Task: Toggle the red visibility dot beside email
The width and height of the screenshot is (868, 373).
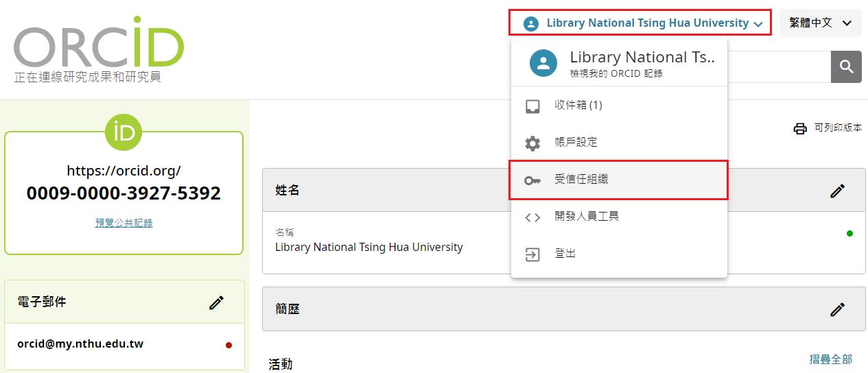Action: (228, 345)
